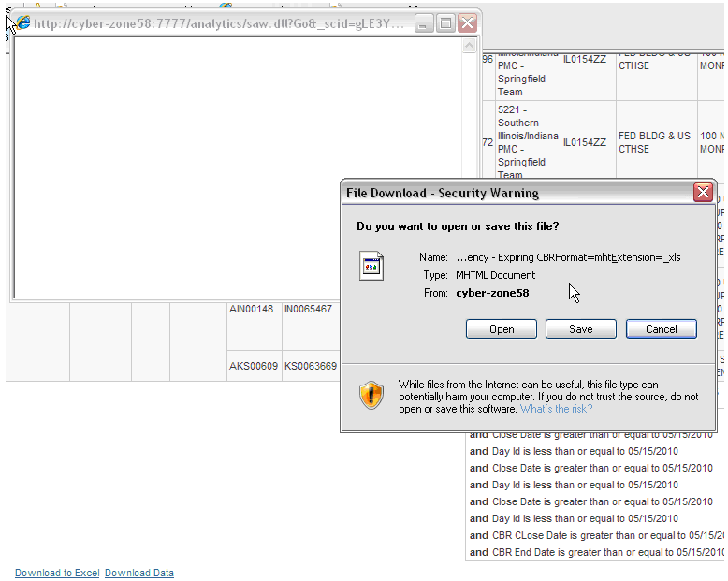Open the "What's the risk?" link
This screenshot has width=728, height=581.
(556, 409)
